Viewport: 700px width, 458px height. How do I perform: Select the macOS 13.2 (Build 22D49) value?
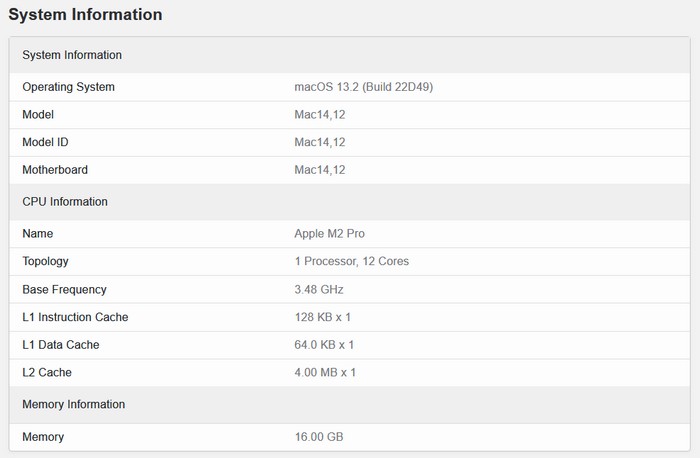pyautogui.click(x=363, y=87)
